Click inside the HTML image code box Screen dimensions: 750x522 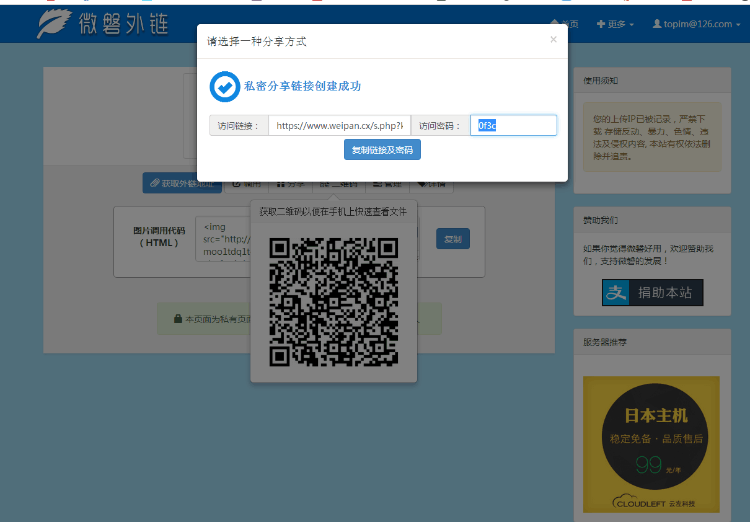(x=223, y=239)
